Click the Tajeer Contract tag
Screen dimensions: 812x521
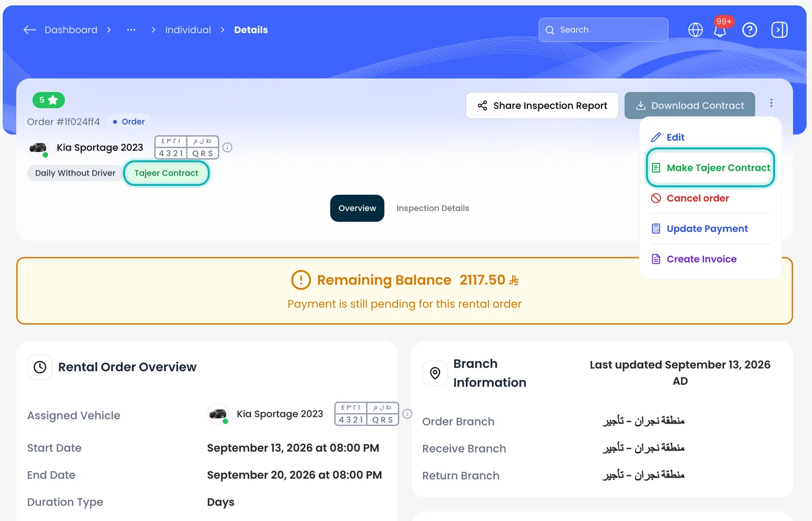(x=166, y=173)
